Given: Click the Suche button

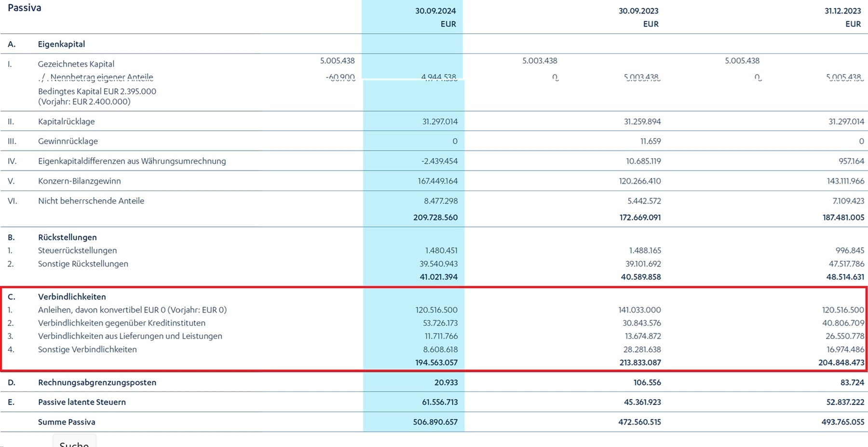Looking at the screenshot, I should tap(74, 443).
